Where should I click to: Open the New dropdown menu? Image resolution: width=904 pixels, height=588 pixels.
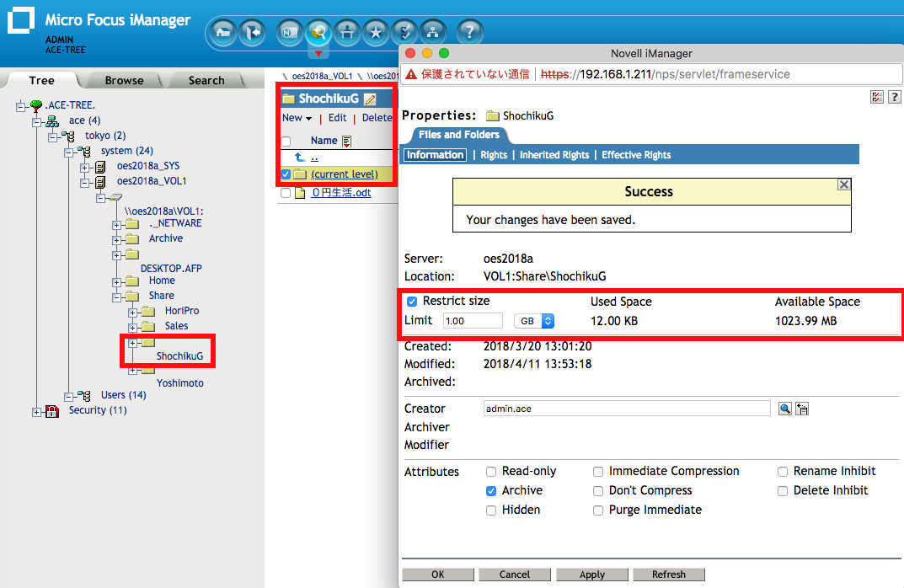click(x=297, y=118)
